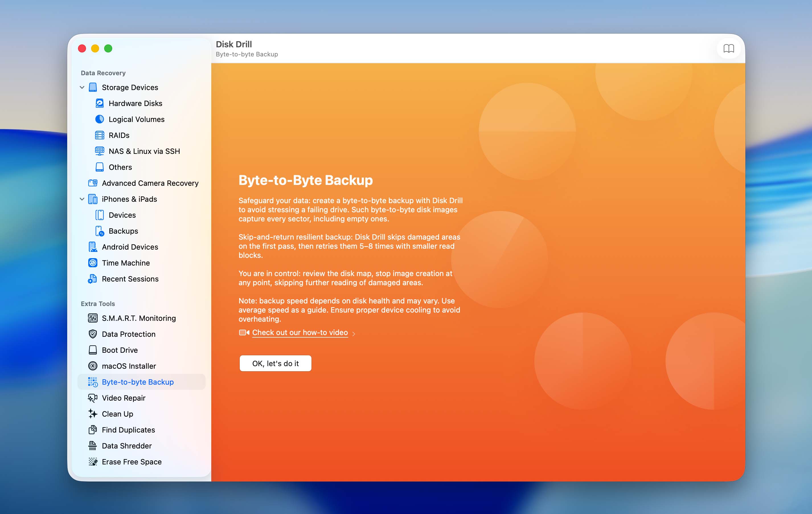Click the Android Devices icon
This screenshot has height=514, width=812.
[x=93, y=247]
